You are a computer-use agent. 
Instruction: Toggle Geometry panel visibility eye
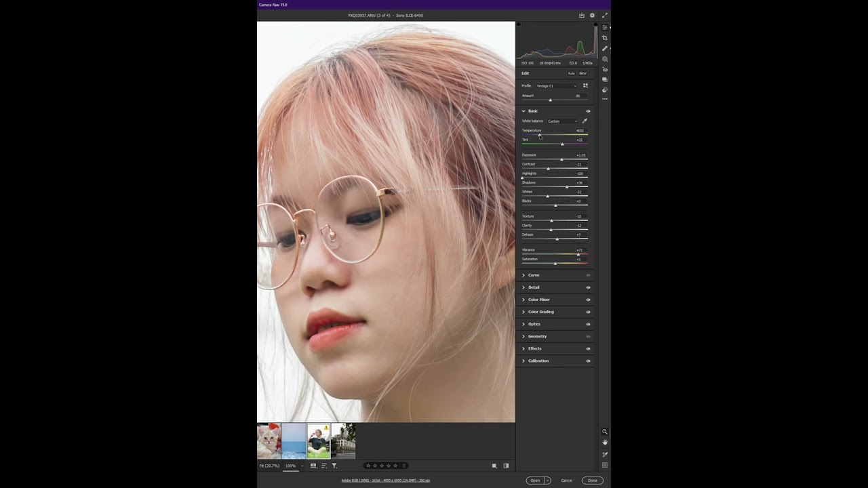tap(588, 336)
